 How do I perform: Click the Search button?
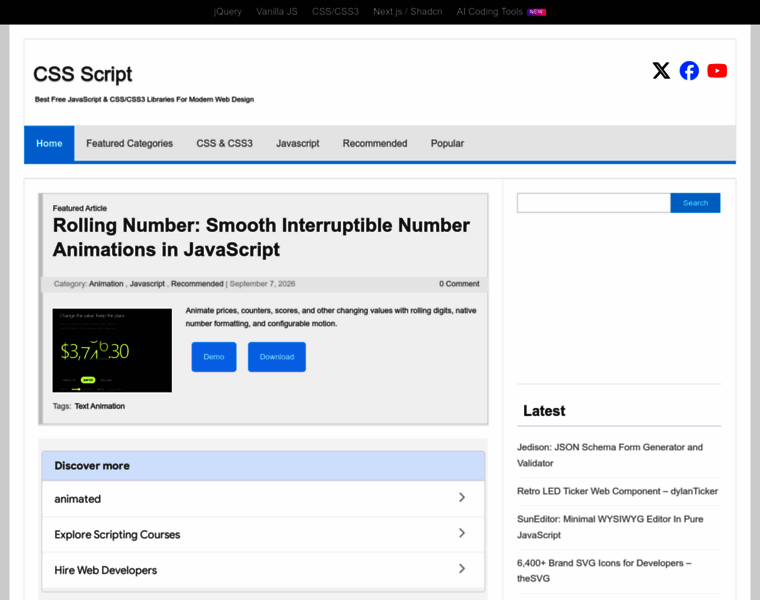click(695, 203)
